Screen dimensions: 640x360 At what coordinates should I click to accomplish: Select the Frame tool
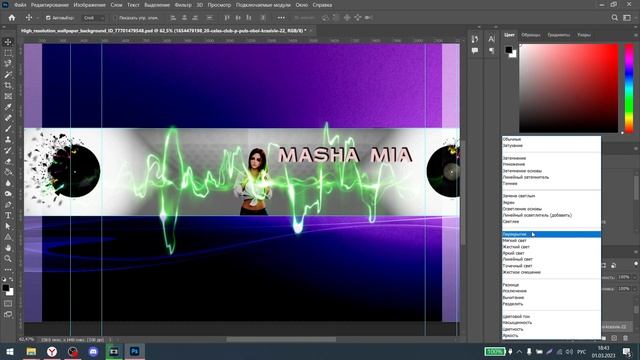[8, 96]
